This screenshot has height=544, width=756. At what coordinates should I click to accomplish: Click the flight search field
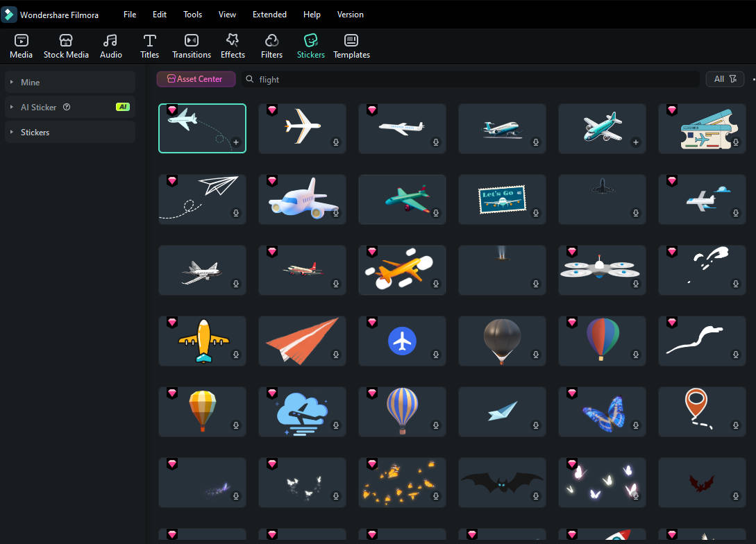pos(471,79)
